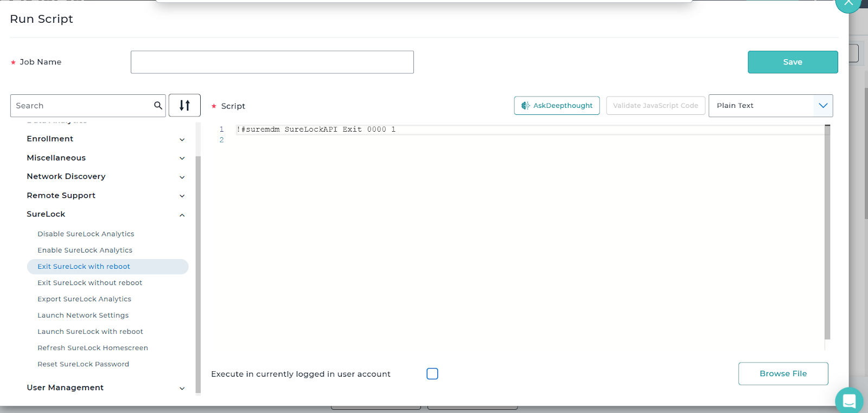The width and height of the screenshot is (868, 413).
Task: Enable Execute in currently logged in user account
Action: pyautogui.click(x=432, y=374)
